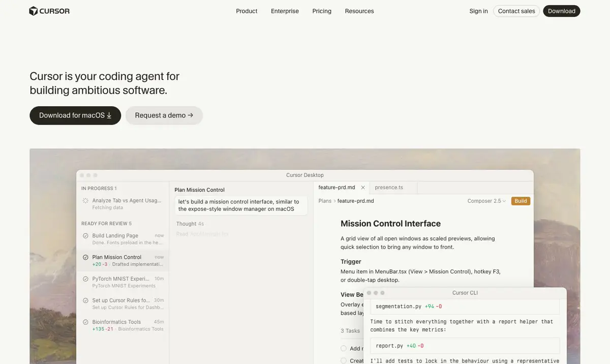Click segmentation.py in the Cursor CLI window
The height and width of the screenshot is (364, 610).
pos(399,306)
